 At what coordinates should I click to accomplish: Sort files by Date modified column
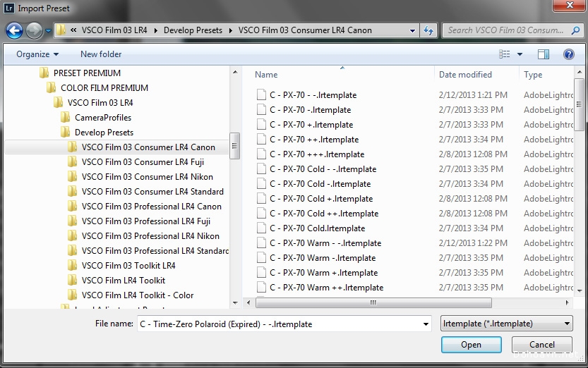point(465,75)
